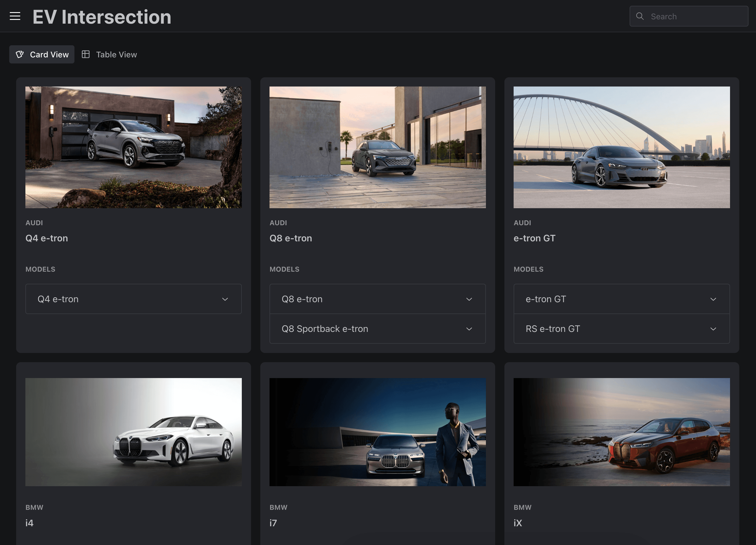Open the BMW iX photo
The width and height of the screenshot is (756, 545).
[621, 432]
